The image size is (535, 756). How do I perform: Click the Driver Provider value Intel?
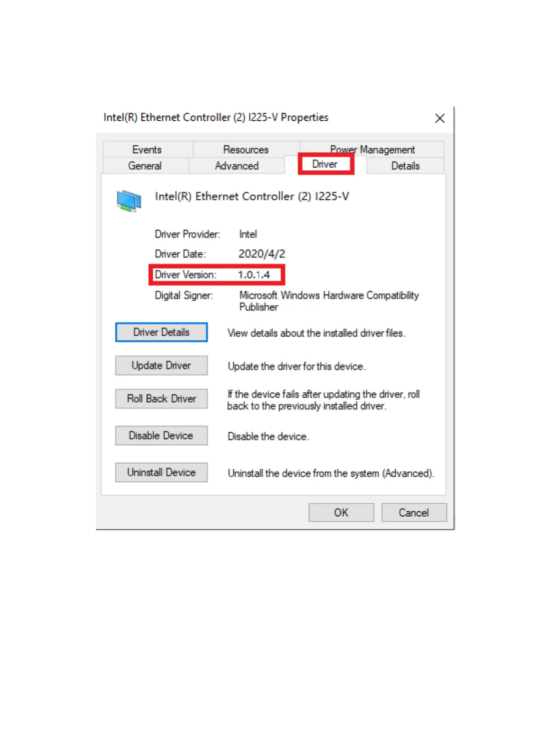click(248, 234)
